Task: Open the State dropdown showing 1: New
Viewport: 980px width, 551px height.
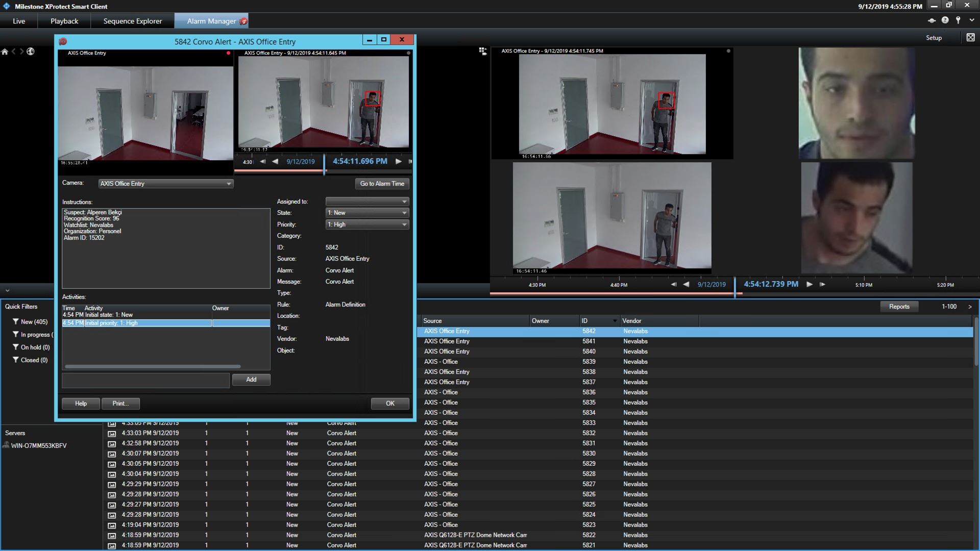Action: pyautogui.click(x=367, y=213)
